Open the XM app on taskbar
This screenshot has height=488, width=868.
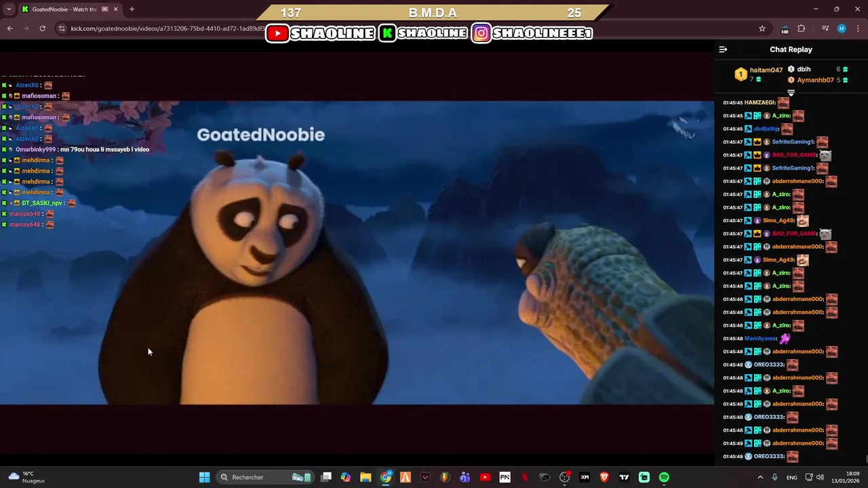click(x=585, y=477)
